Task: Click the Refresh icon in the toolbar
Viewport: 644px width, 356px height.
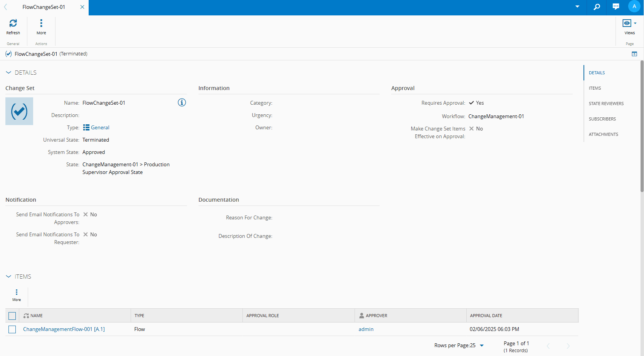Action: point(13,23)
